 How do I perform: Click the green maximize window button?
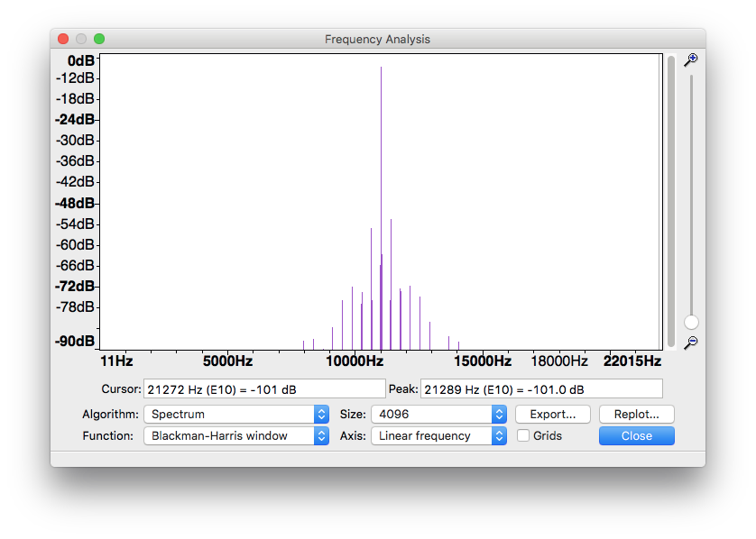click(x=99, y=39)
